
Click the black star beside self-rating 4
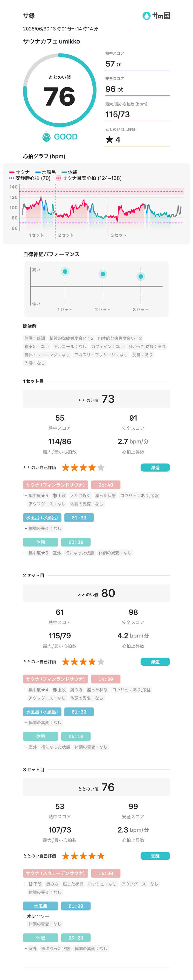point(110,140)
